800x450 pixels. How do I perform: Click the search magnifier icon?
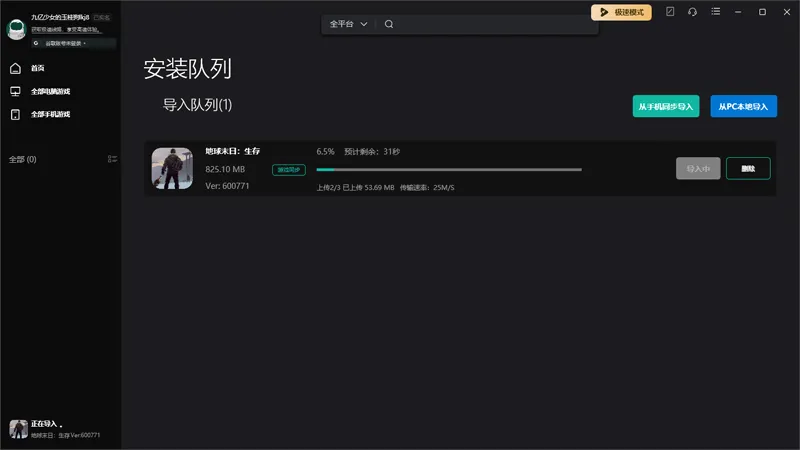click(x=389, y=24)
